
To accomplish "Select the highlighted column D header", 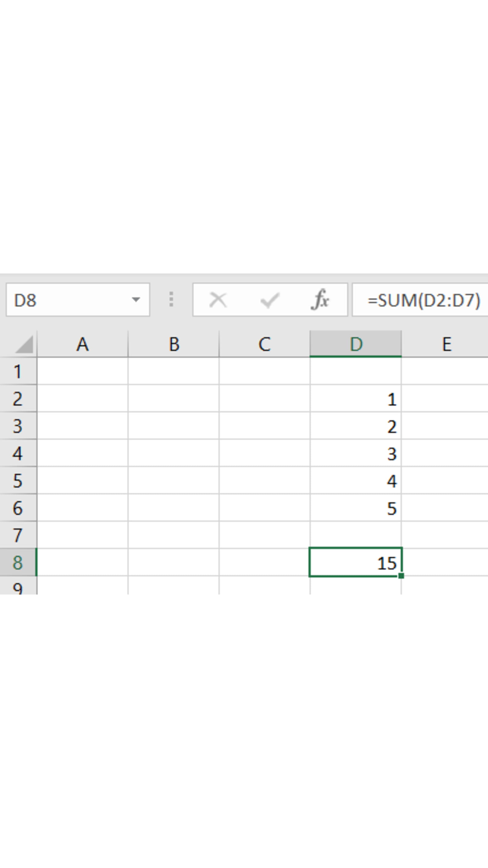I will [x=356, y=344].
